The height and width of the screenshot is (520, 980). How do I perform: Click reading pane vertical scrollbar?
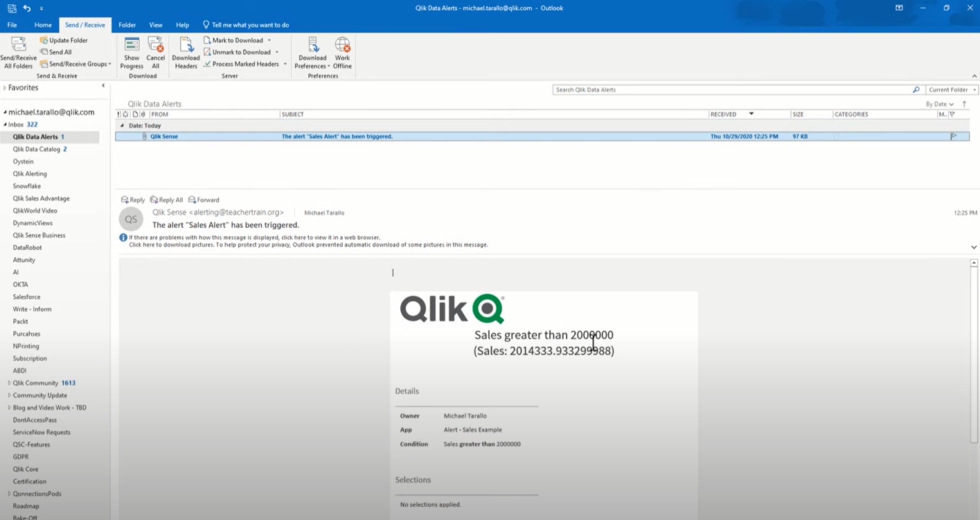point(974,357)
